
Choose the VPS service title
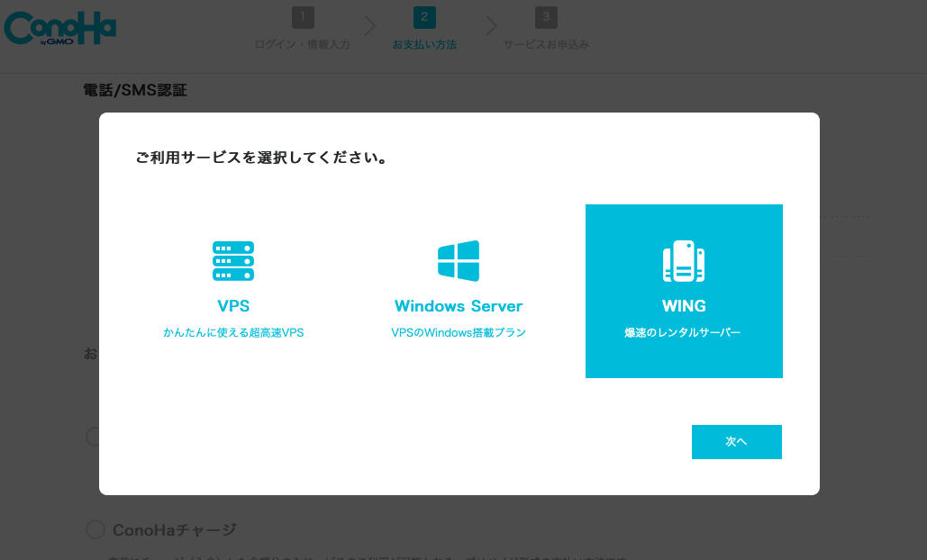tap(233, 306)
